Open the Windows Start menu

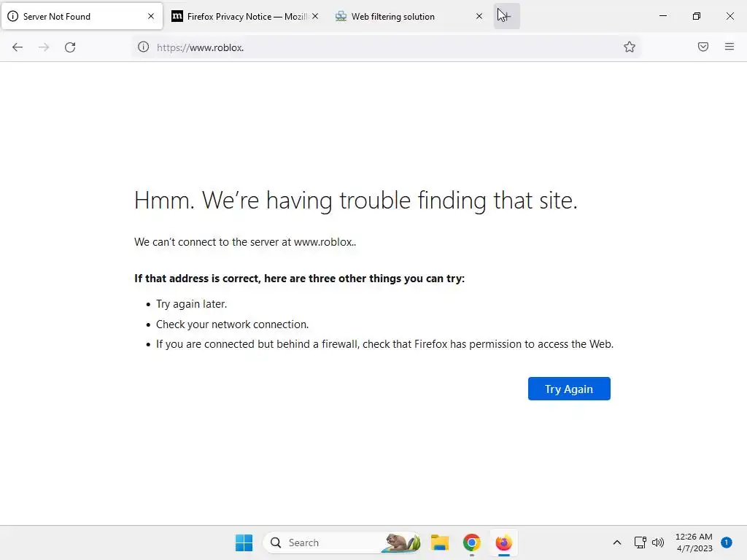coord(244,542)
